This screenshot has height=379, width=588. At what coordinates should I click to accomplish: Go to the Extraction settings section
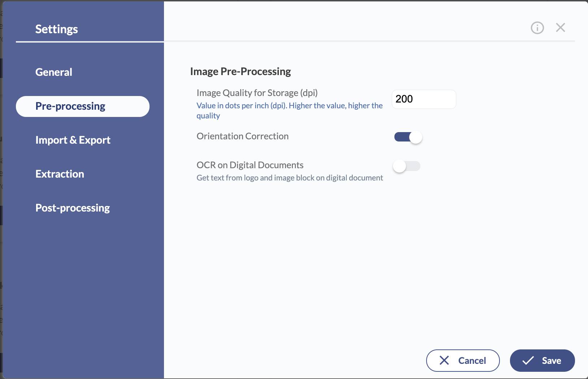pos(60,174)
